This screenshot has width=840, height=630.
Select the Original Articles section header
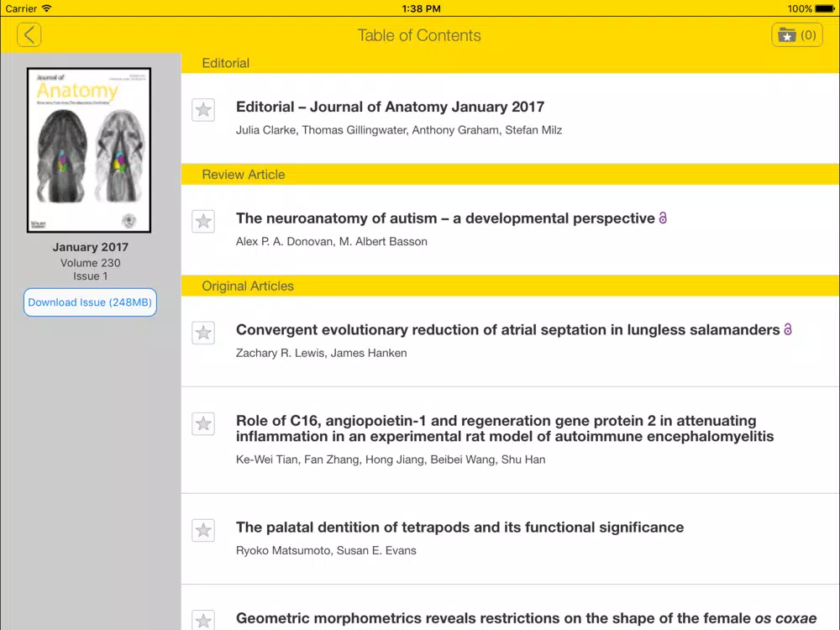pos(510,286)
